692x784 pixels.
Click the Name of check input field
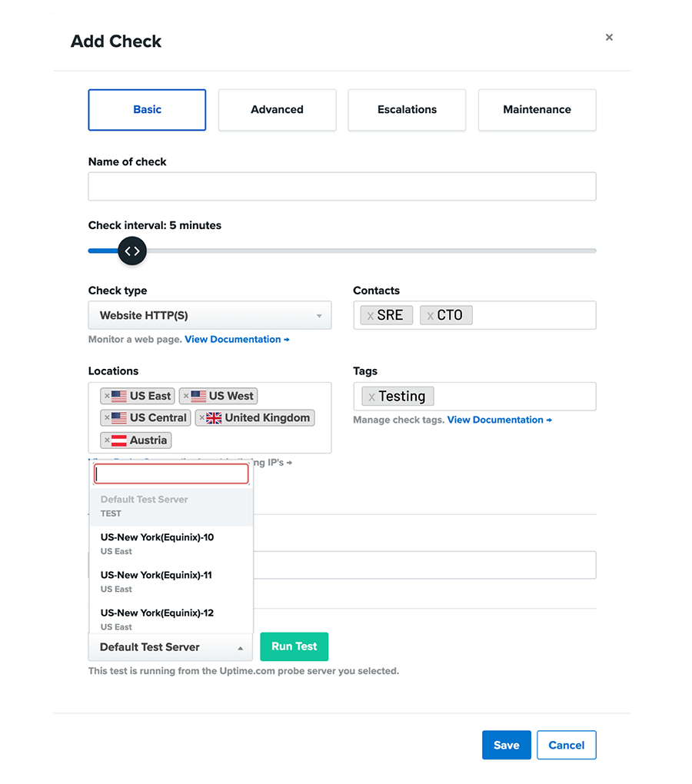(x=342, y=187)
